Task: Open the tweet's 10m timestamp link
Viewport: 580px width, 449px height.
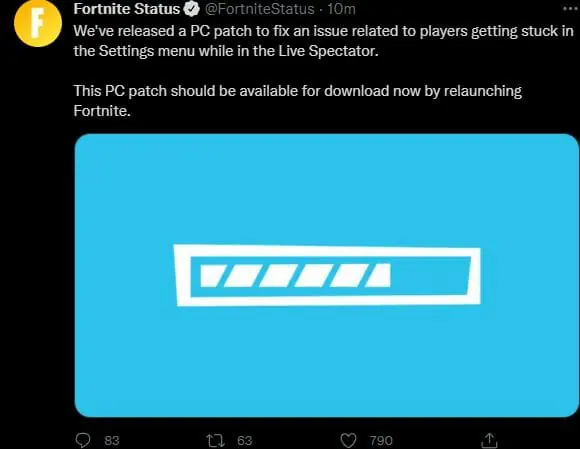Action: point(341,9)
